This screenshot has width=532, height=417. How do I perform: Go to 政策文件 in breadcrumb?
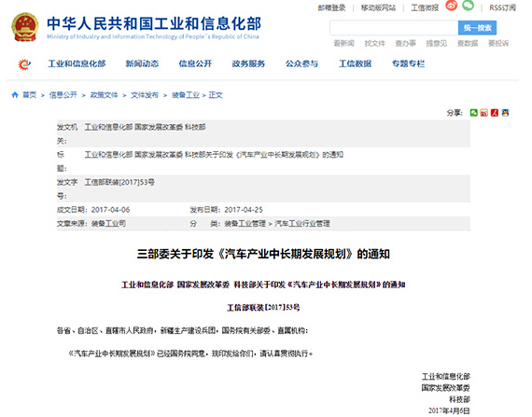pos(104,95)
